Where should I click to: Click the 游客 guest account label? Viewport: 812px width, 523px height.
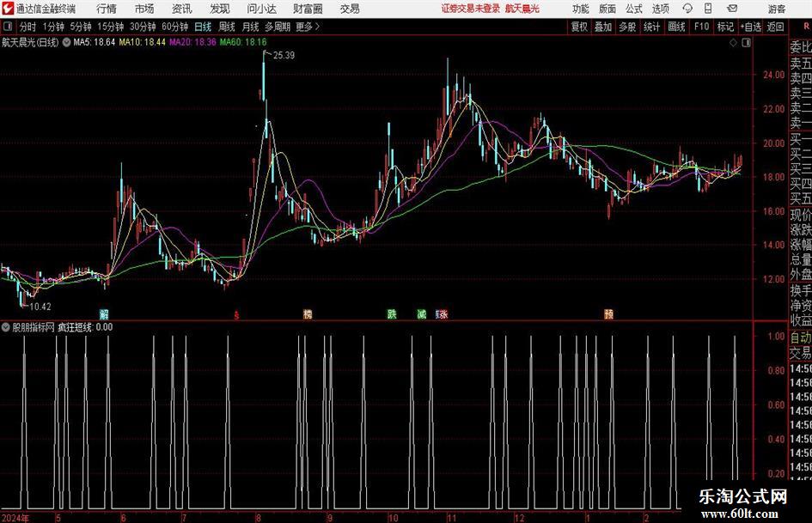(x=777, y=9)
